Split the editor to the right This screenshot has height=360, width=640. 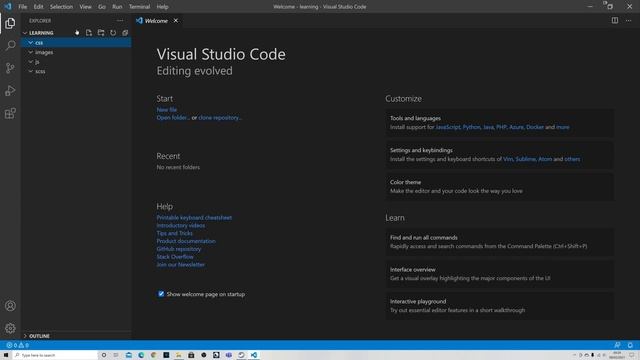(x=615, y=20)
